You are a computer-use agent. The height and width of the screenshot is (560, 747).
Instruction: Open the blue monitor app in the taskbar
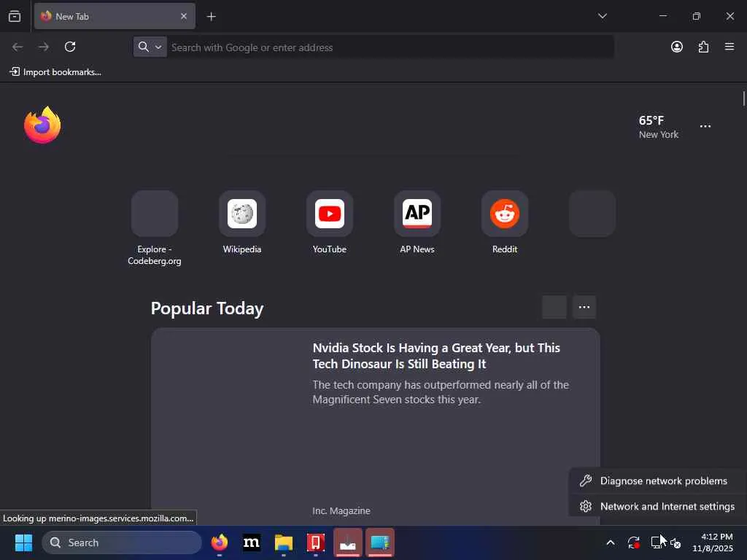(379, 542)
